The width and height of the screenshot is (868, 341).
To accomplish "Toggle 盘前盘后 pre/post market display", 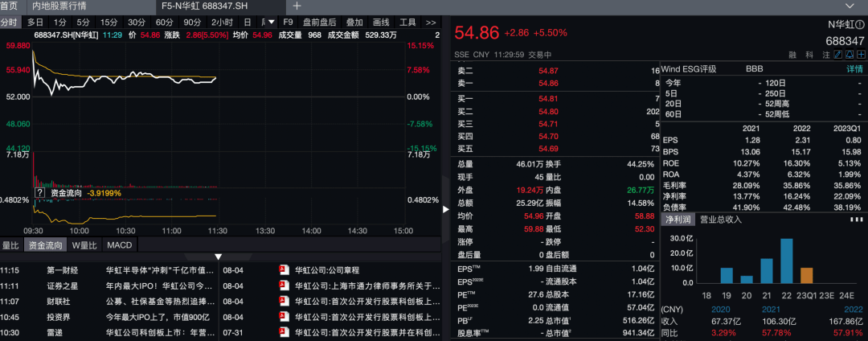I will pyautogui.click(x=319, y=23).
